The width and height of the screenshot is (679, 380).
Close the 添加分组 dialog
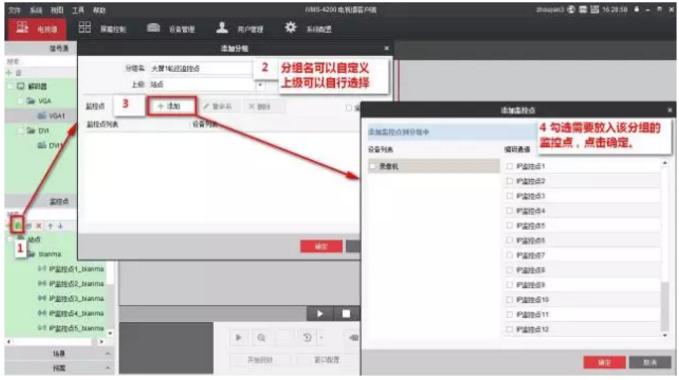pyautogui.click(x=386, y=48)
